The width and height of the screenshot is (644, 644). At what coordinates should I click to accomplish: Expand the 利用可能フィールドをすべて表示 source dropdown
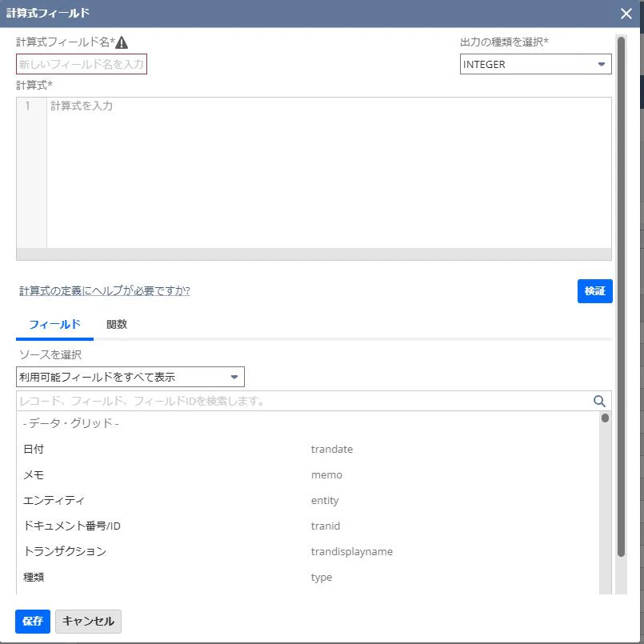coord(130,377)
